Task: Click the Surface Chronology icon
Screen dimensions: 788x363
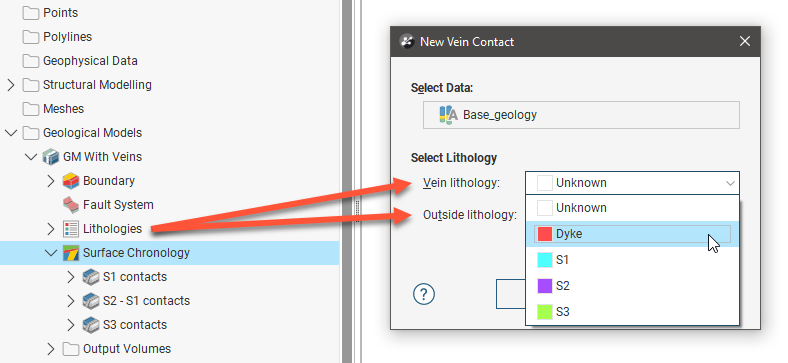Action: pyautogui.click(x=71, y=253)
